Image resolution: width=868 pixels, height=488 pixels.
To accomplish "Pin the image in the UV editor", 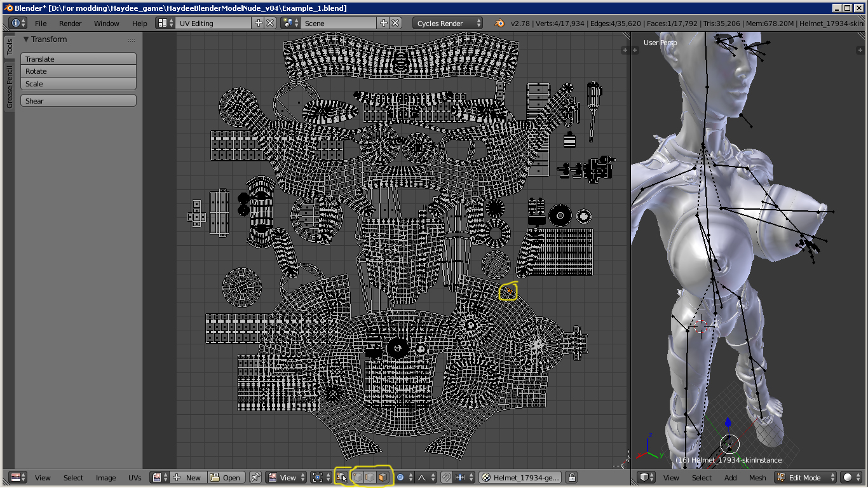I will tap(255, 477).
